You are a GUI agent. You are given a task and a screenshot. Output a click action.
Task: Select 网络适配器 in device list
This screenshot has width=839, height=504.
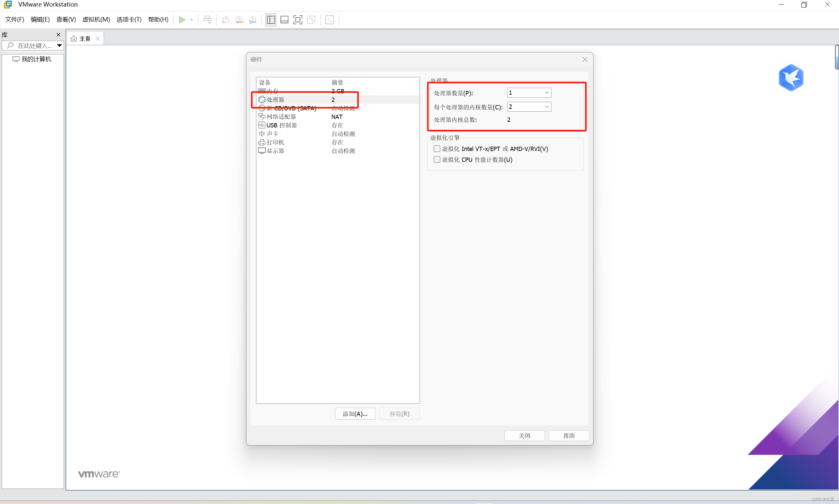(x=281, y=117)
